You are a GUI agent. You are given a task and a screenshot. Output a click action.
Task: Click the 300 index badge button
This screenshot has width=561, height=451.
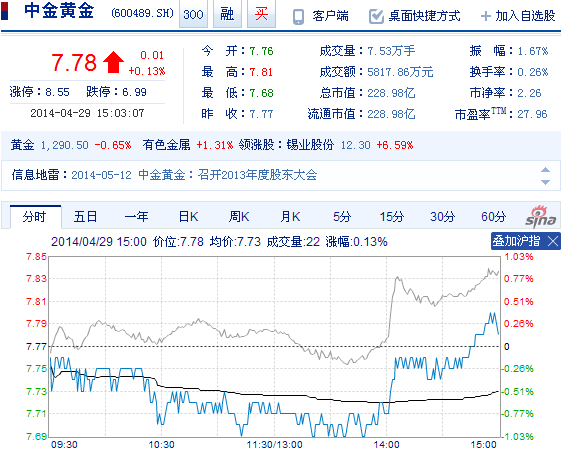[193, 14]
